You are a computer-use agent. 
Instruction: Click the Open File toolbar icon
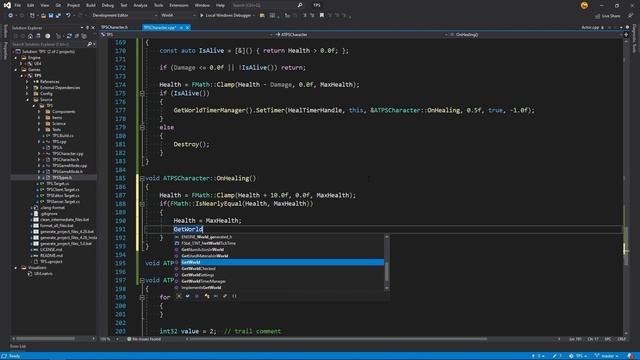click(x=43, y=16)
